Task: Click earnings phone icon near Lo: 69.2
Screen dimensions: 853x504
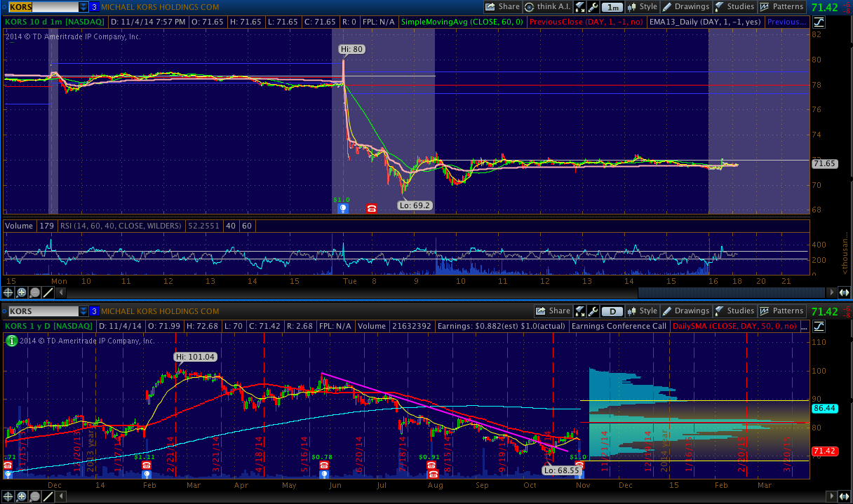Action: point(371,208)
